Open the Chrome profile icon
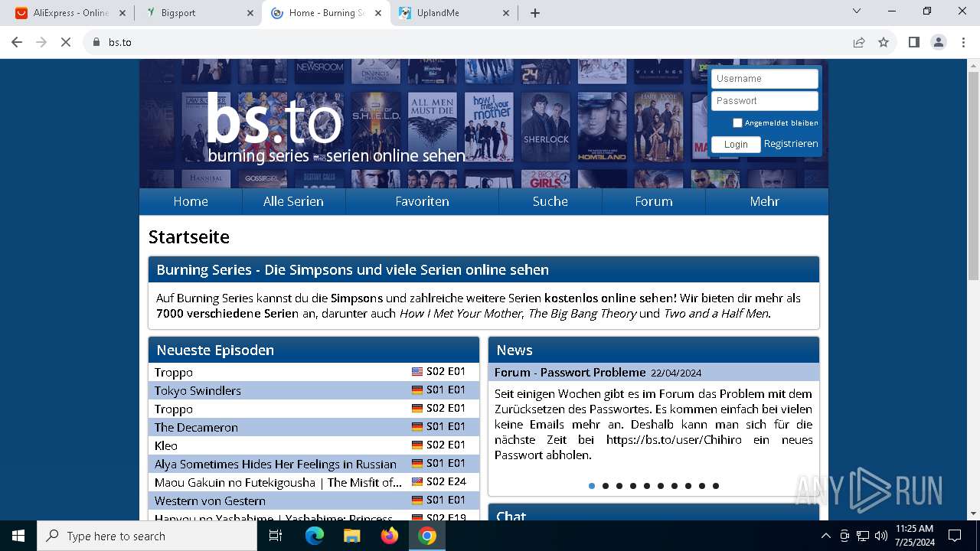The width and height of the screenshot is (980, 551). pyautogui.click(x=939, y=42)
